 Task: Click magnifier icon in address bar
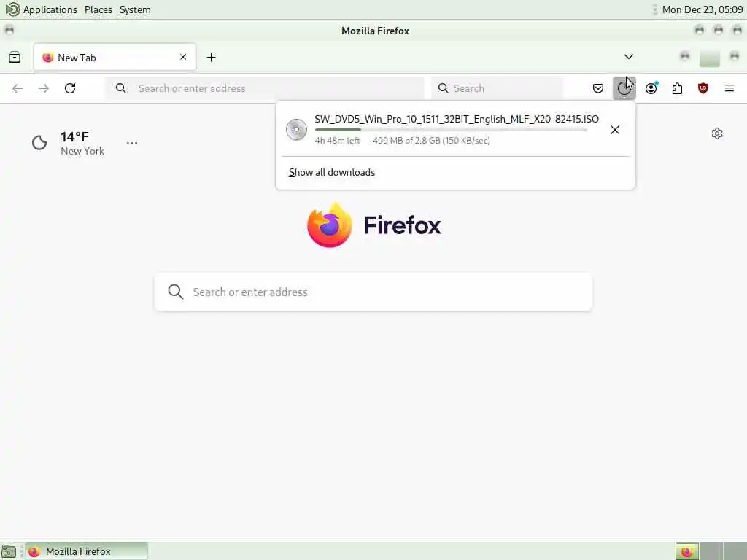(121, 88)
